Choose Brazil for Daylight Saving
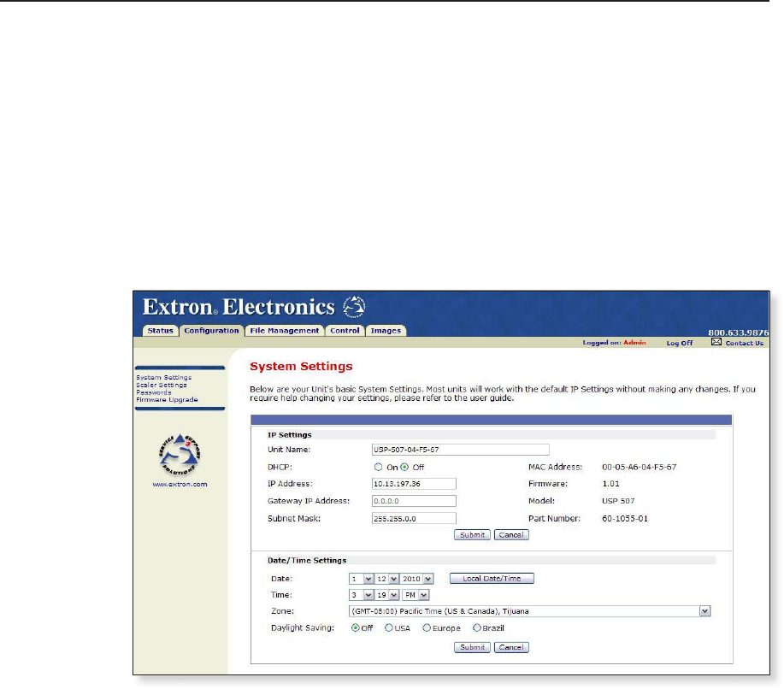Image resolution: width=784 pixels, height=689 pixels. tap(476, 628)
